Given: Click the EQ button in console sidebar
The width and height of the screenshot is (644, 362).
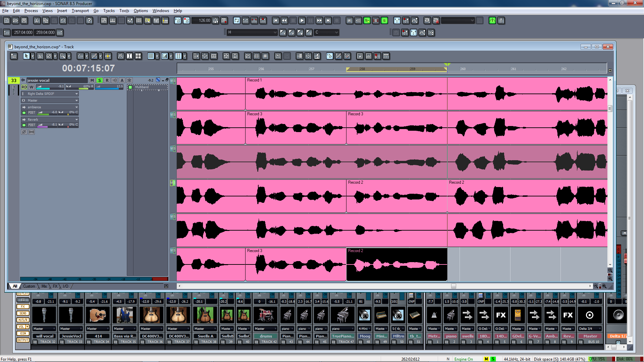Looking at the screenshot, I should (x=23, y=300).
